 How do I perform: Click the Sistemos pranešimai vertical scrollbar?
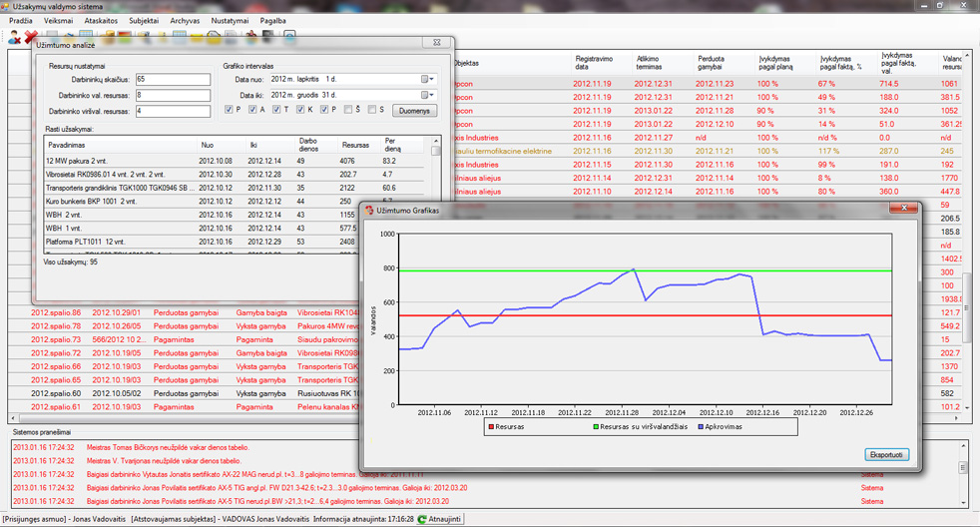963,474
